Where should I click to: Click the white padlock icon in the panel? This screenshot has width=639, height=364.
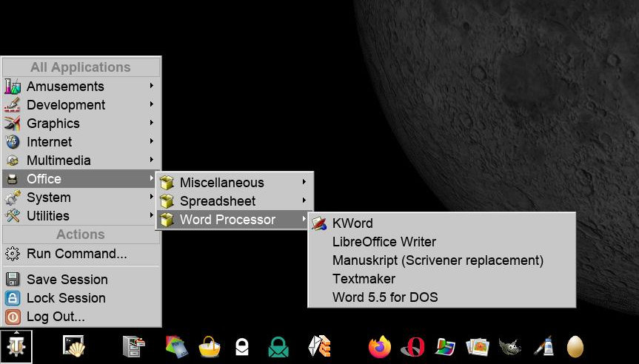click(x=242, y=347)
